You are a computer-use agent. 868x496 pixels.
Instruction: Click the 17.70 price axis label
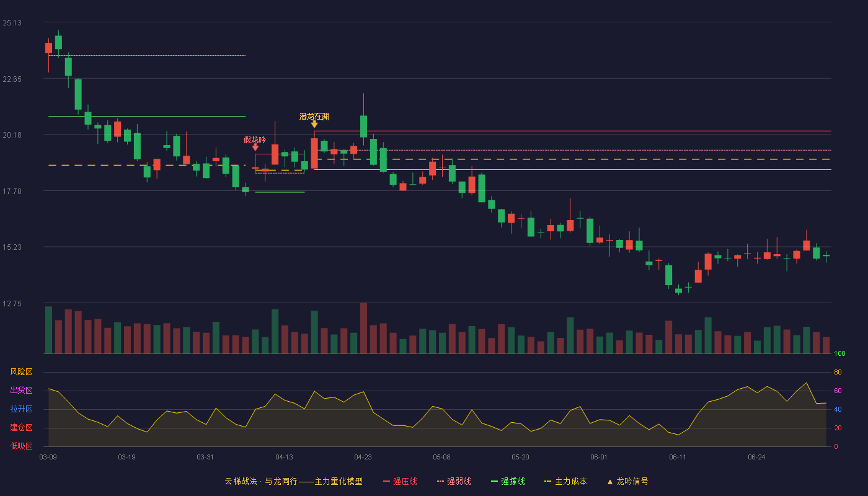(12, 192)
